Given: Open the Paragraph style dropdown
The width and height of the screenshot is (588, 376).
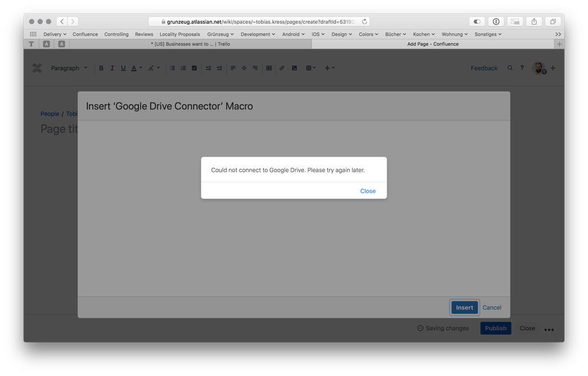Looking at the screenshot, I should (x=67, y=68).
